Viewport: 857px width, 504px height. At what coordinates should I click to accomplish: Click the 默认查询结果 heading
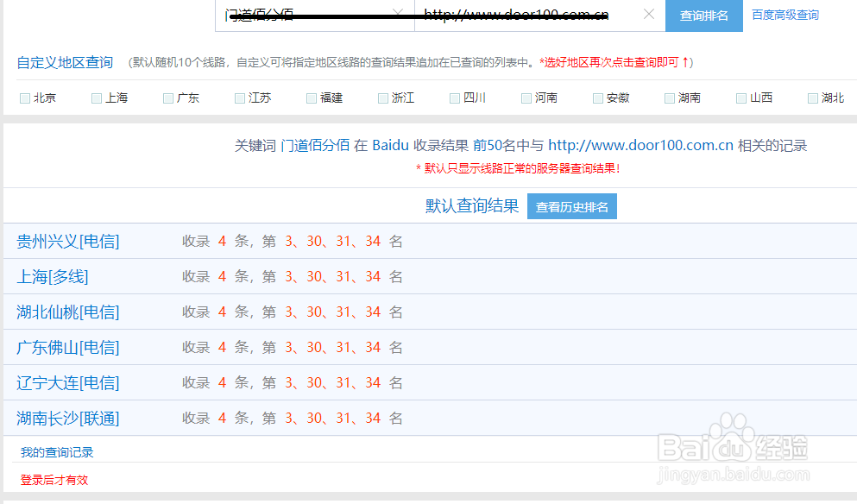tap(472, 206)
